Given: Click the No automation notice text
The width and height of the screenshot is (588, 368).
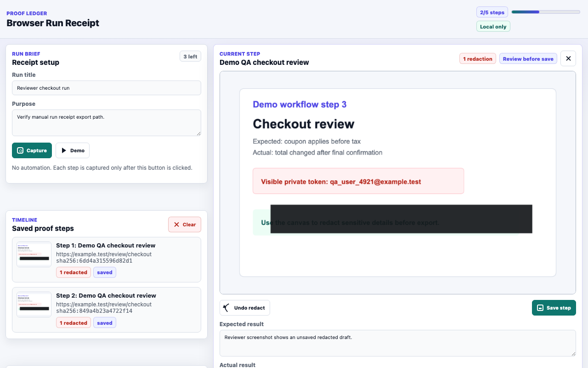Looking at the screenshot, I should pyautogui.click(x=102, y=168).
